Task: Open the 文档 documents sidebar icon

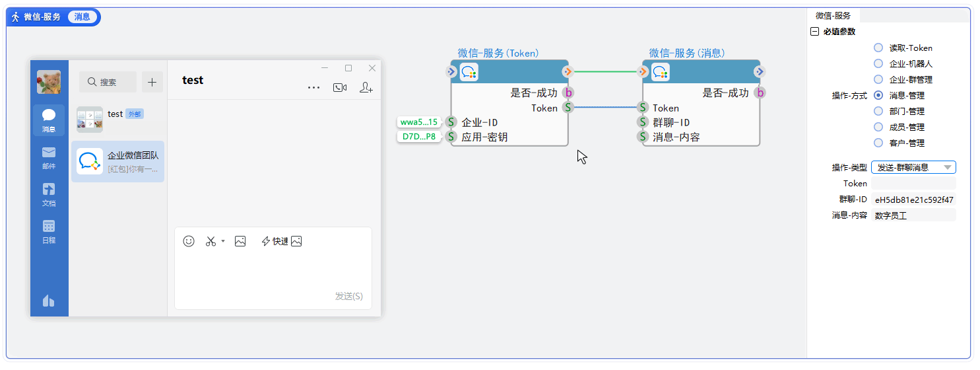Action: coord(49,194)
